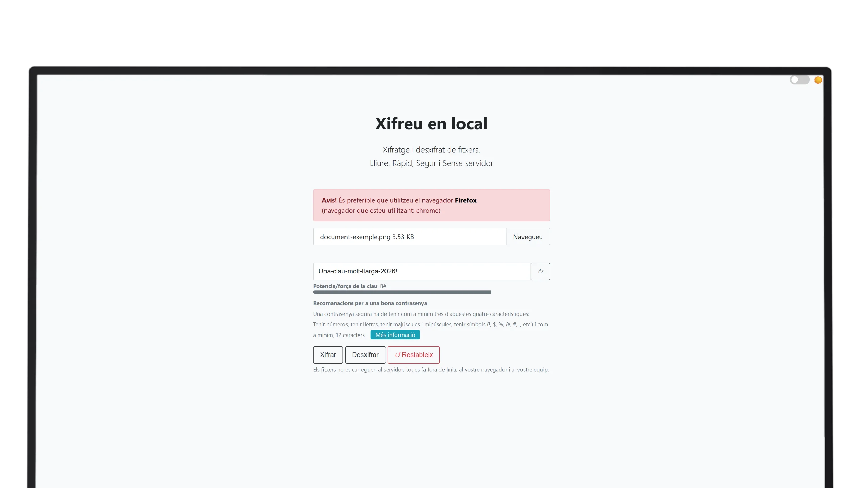This screenshot has width=868, height=488.
Task: Generate a random key with the refresh icon
Action: (x=540, y=271)
